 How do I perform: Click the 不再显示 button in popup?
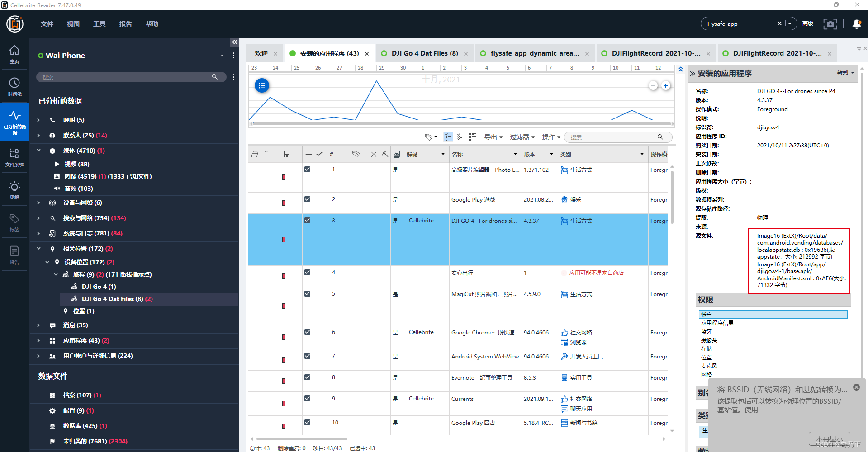pyautogui.click(x=830, y=438)
